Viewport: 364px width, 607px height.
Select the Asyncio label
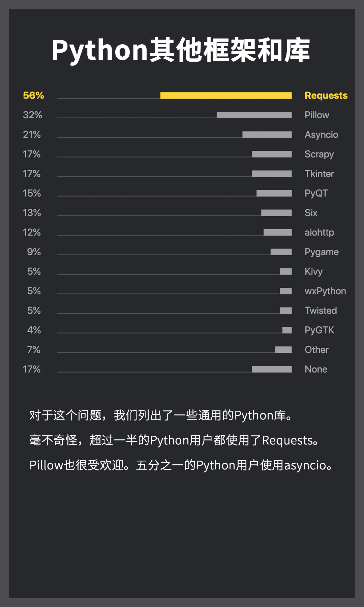click(x=321, y=135)
